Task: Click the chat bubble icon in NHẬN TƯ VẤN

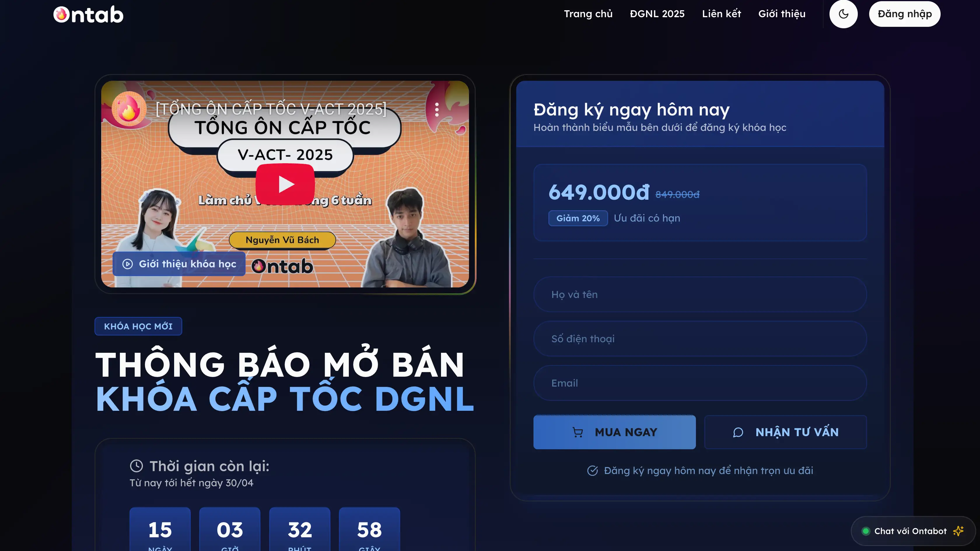Action: tap(738, 432)
